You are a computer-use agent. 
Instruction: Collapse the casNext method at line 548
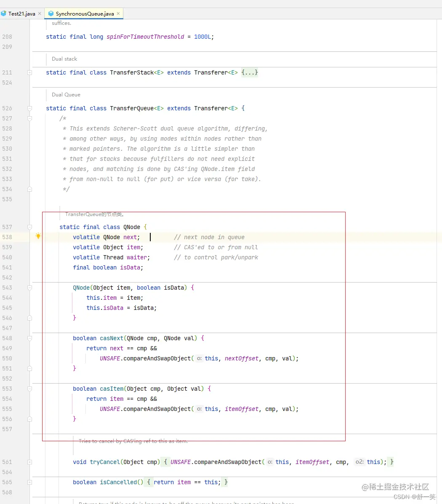[x=29, y=338]
